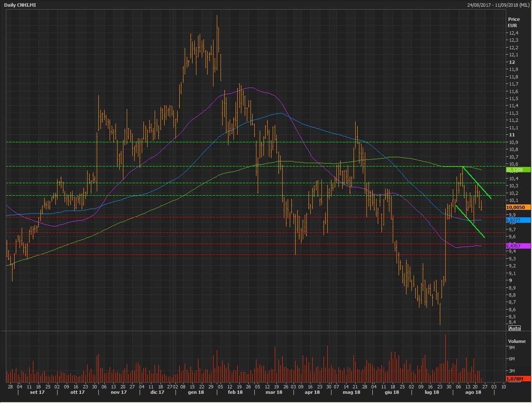Viewport: 532px width, 403px height.
Task: Click the ago 18 label on time axis
Action: 473,392
